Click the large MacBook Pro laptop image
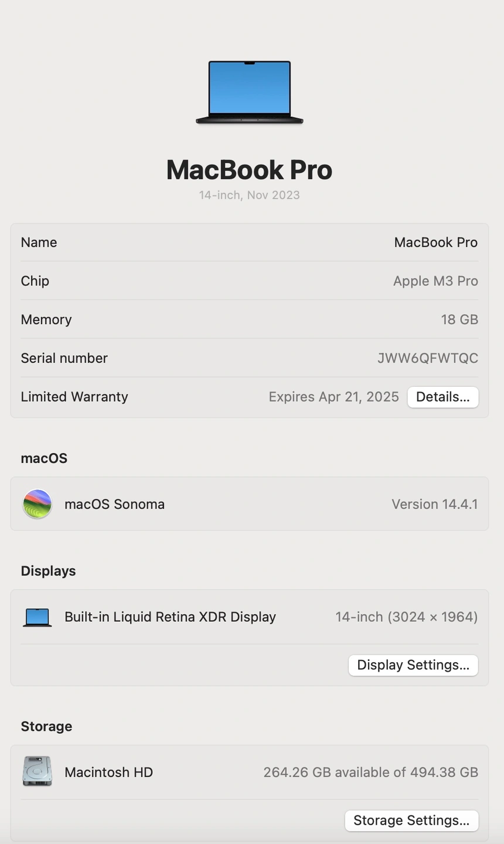The image size is (504, 844). coord(250,92)
